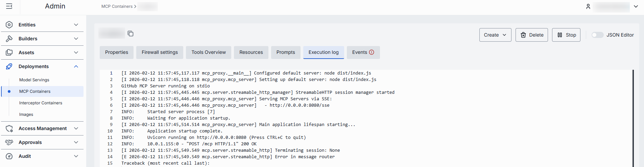This screenshot has width=644, height=167.
Task: Click the user profile icon
Action: [588, 6]
